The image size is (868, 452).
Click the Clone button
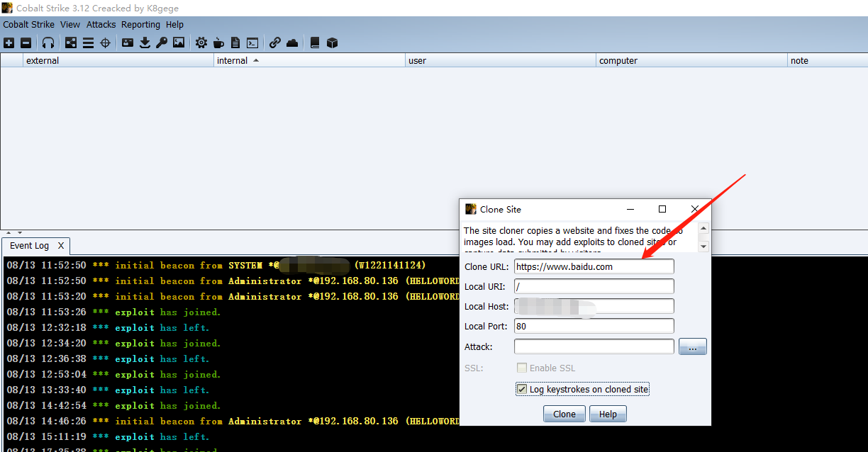(x=564, y=414)
